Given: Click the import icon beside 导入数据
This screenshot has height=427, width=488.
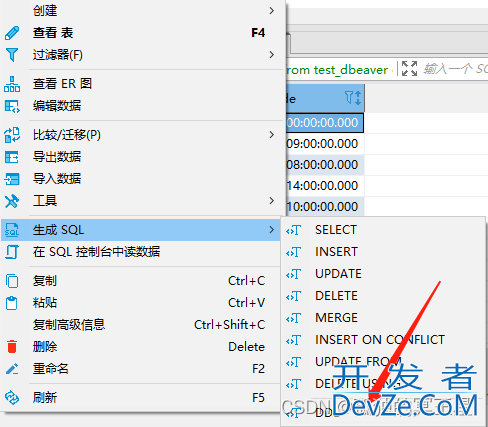Looking at the screenshot, I should coord(12,179).
